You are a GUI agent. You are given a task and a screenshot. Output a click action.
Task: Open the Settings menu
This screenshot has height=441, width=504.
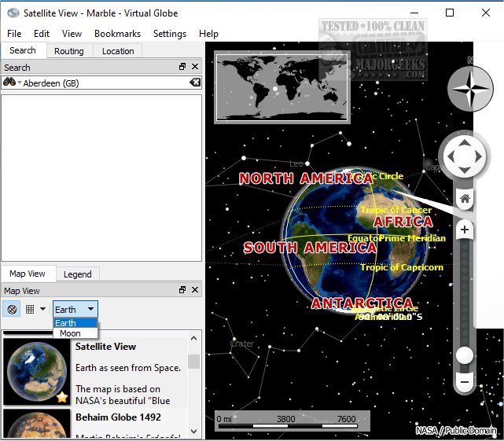click(170, 34)
